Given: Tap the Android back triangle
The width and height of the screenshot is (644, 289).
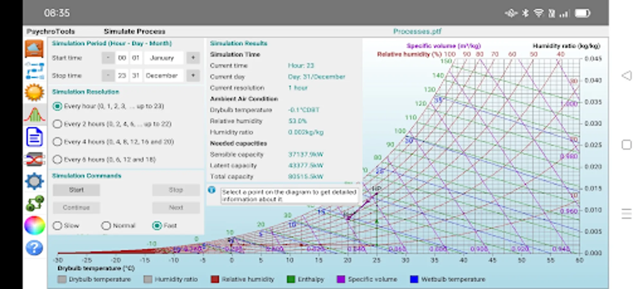Looking at the screenshot, I should (x=626, y=76).
